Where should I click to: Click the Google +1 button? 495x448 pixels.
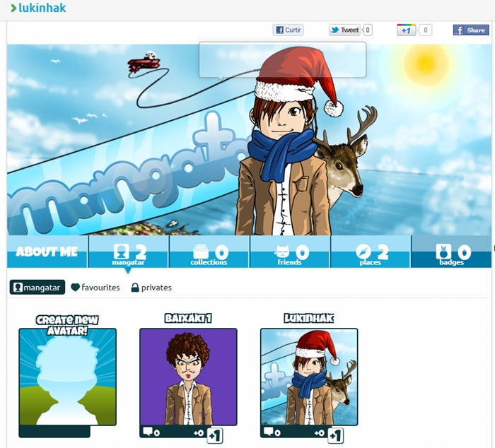click(x=406, y=30)
